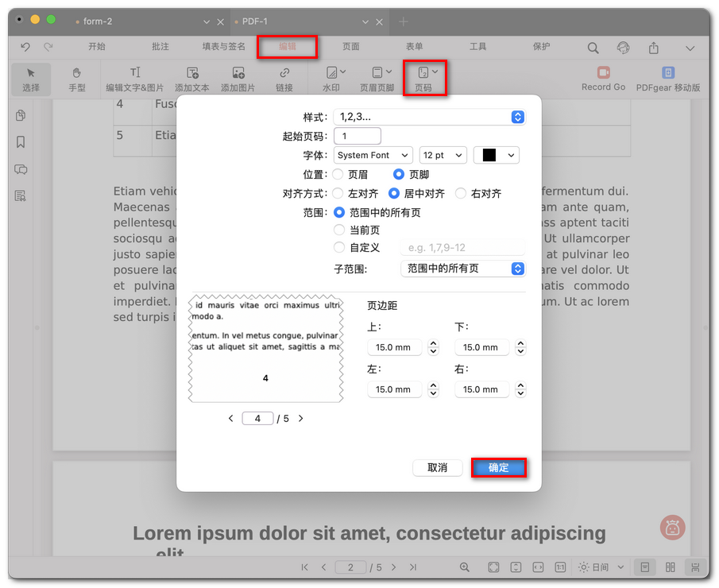The height and width of the screenshot is (588, 719).
Task: Open System Font dropdown
Action: coord(373,155)
